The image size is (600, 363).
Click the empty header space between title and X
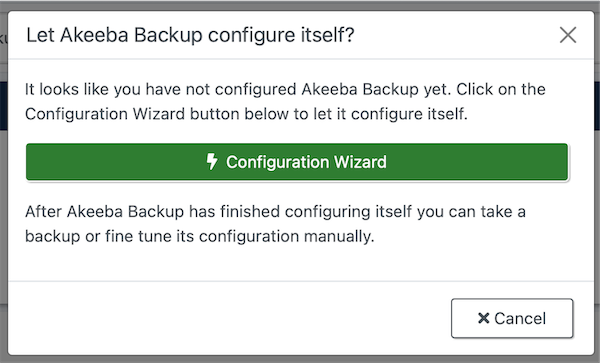(455, 35)
